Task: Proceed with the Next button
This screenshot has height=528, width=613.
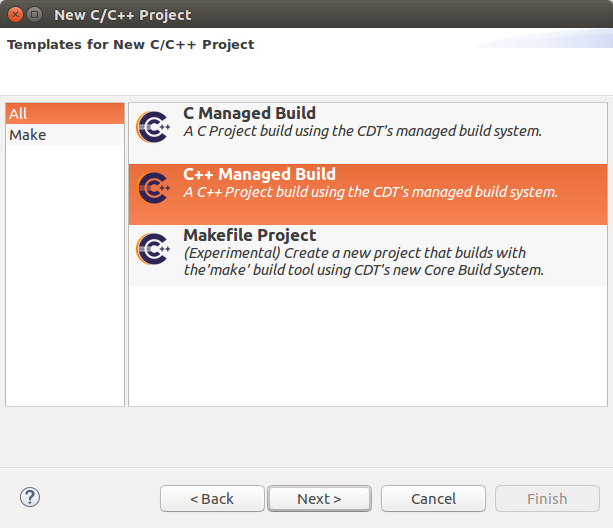Action: (319, 498)
